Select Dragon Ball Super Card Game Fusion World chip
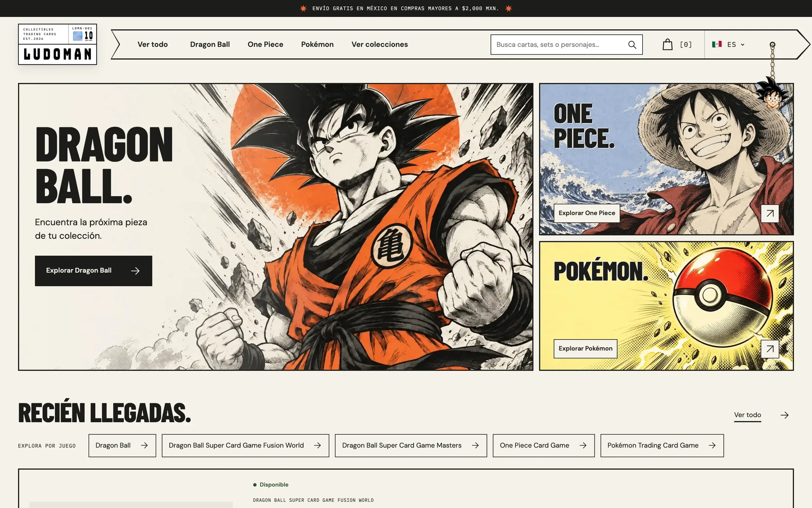 (245, 446)
